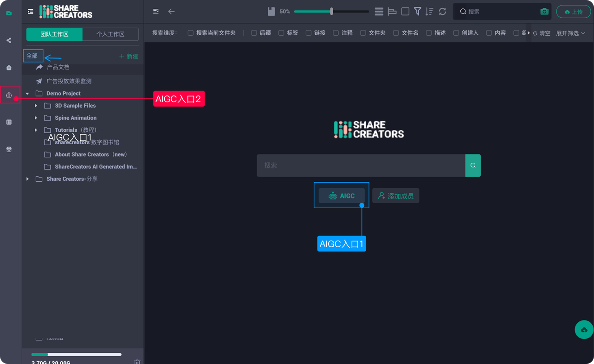Switch to the square grid layout view
The image size is (594, 364).
point(405,11)
